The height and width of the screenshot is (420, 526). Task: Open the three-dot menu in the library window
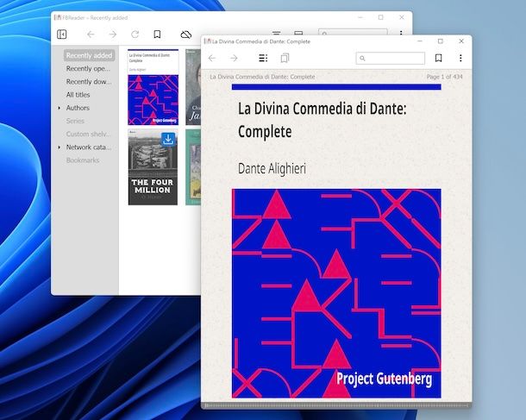coord(401,33)
